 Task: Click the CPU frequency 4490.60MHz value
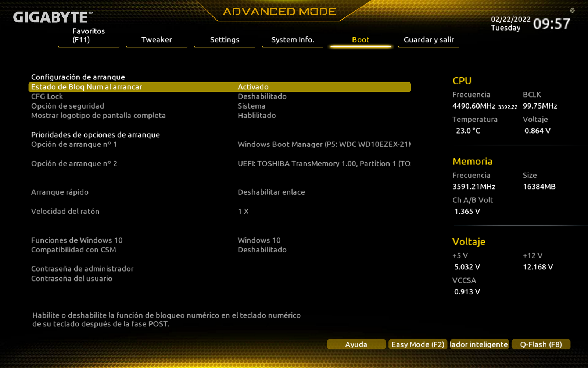click(474, 106)
